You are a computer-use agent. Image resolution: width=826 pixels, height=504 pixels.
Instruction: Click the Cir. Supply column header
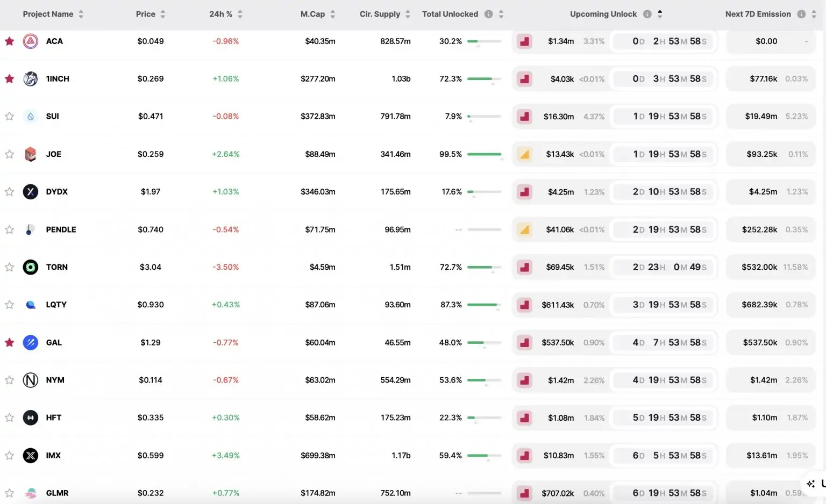pos(380,14)
